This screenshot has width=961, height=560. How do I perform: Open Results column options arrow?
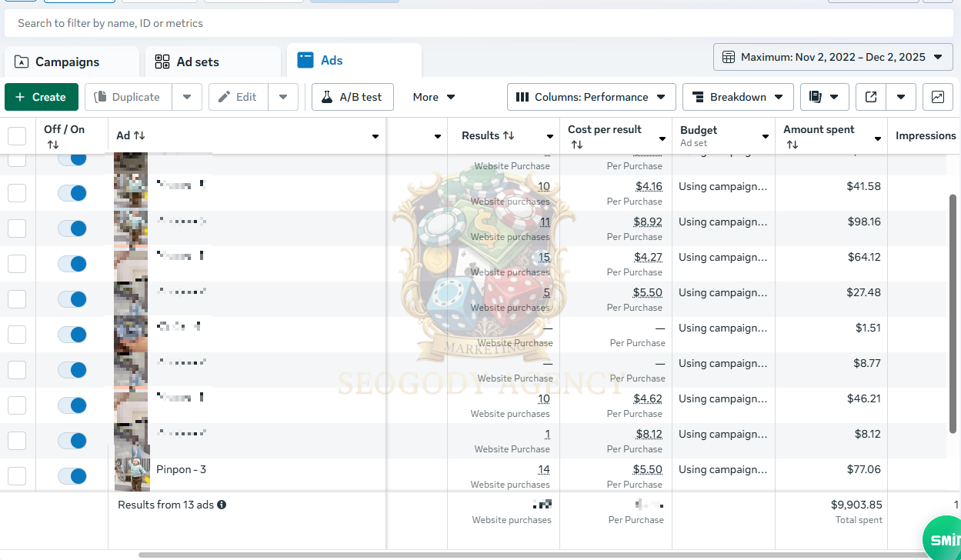pyautogui.click(x=550, y=137)
